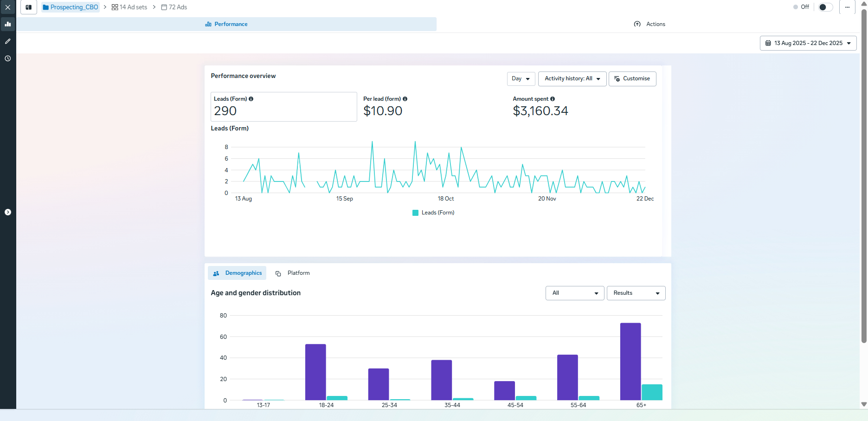Toggle the campaign Off switch

pos(826,7)
